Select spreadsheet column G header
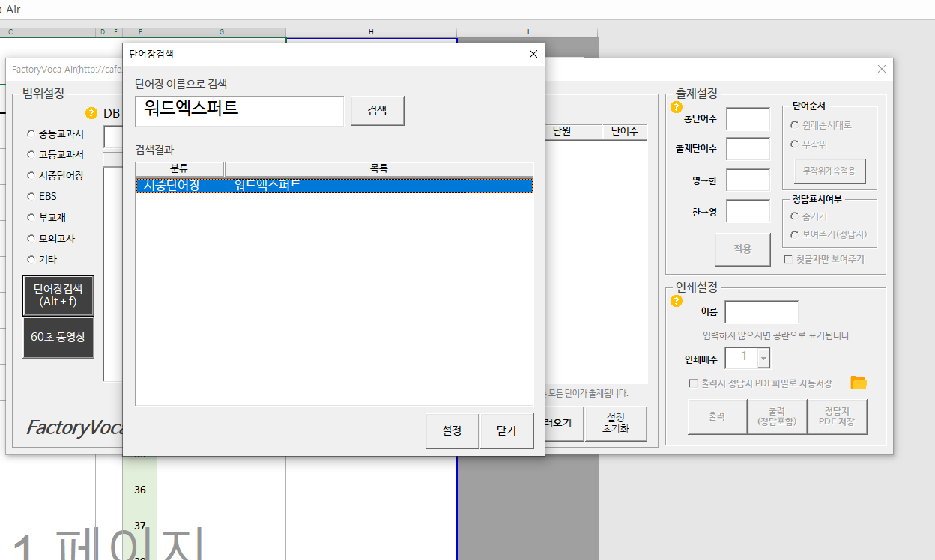Image resolution: width=935 pixels, height=560 pixels. pos(222,32)
